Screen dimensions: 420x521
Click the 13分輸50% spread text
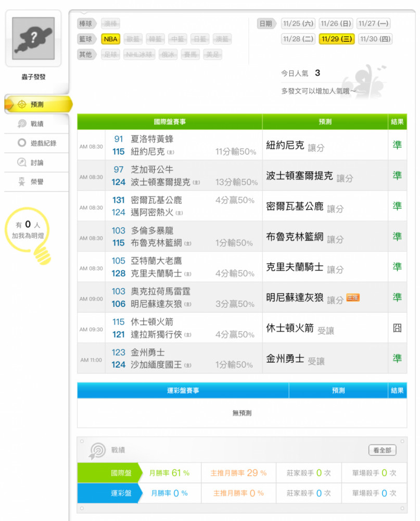pyautogui.click(x=237, y=182)
